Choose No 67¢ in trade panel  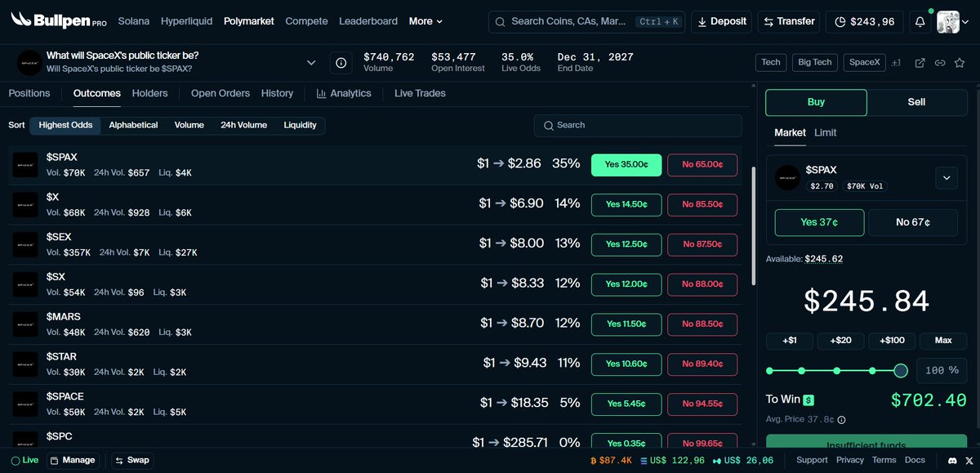coord(913,221)
